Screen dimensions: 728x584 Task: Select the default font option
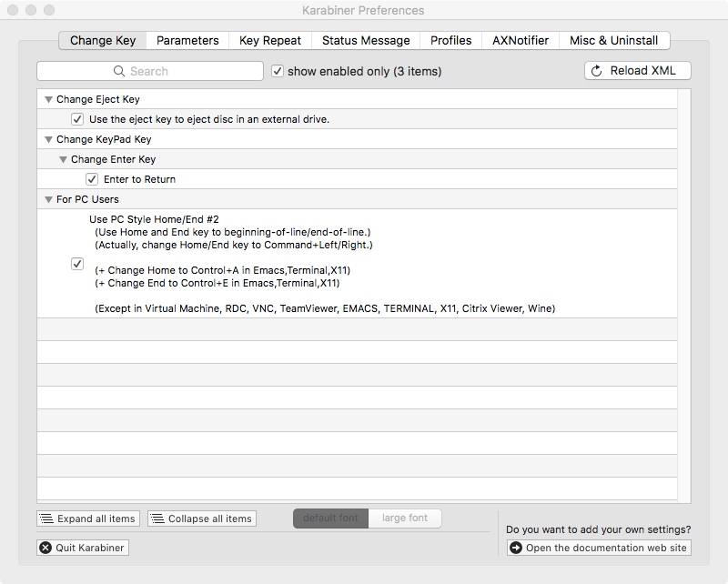coord(330,519)
